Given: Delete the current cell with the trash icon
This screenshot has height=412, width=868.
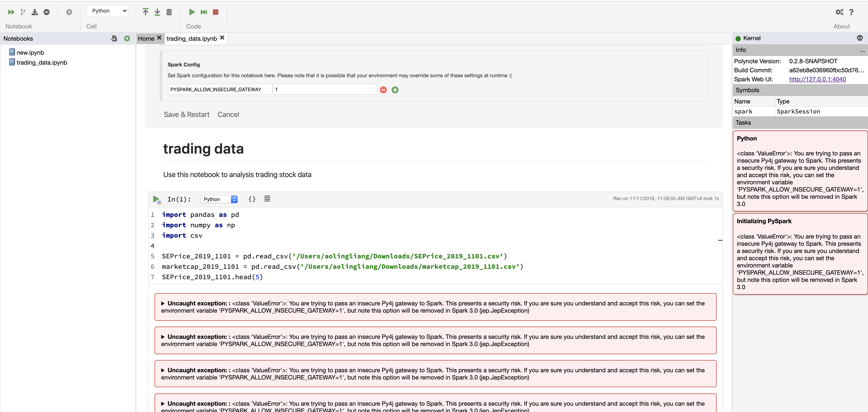Looking at the screenshot, I should (169, 12).
